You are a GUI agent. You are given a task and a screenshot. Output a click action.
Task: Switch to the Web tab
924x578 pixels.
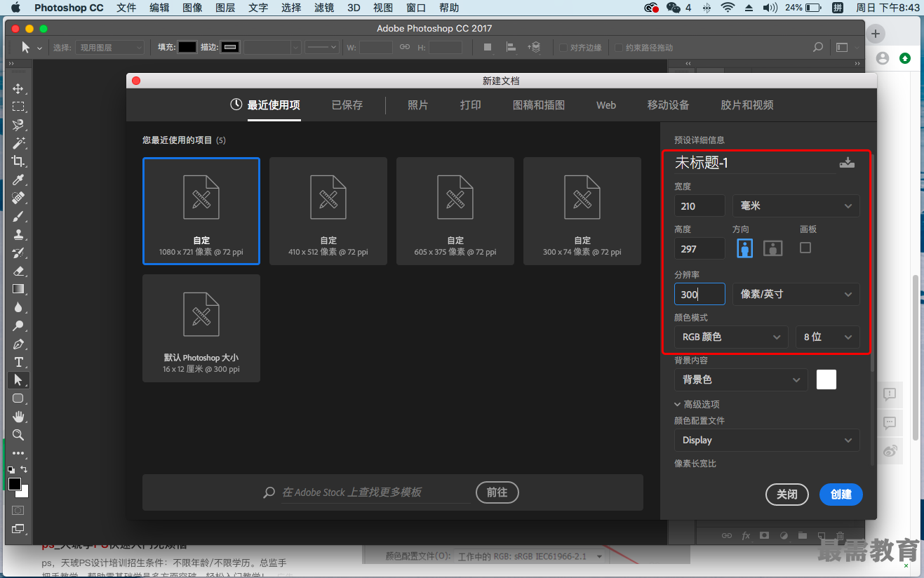(606, 105)
